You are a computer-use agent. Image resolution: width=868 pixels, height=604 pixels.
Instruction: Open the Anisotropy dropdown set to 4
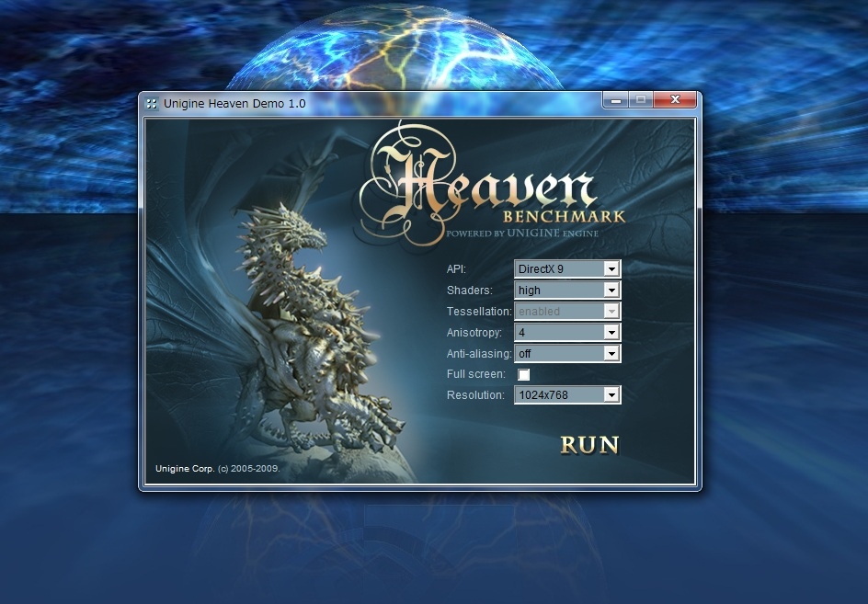(567, 332)
